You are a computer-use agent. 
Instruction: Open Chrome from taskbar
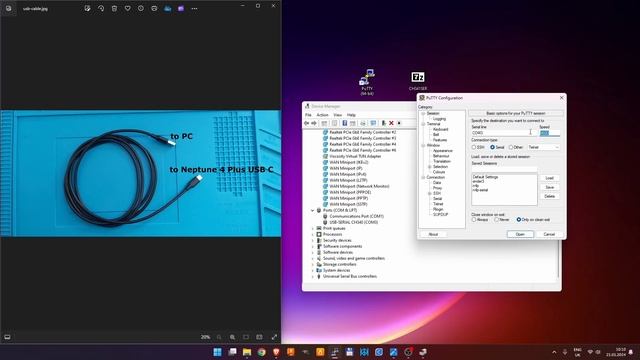coord(262,352)
